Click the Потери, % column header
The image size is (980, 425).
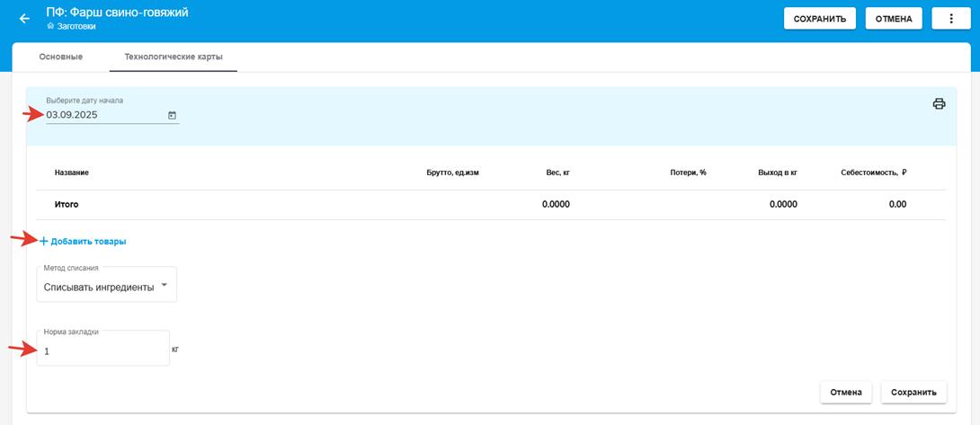[688, 173]
